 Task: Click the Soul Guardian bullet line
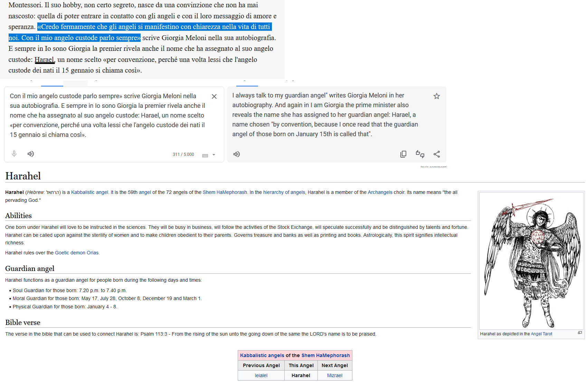click(70, 290)
